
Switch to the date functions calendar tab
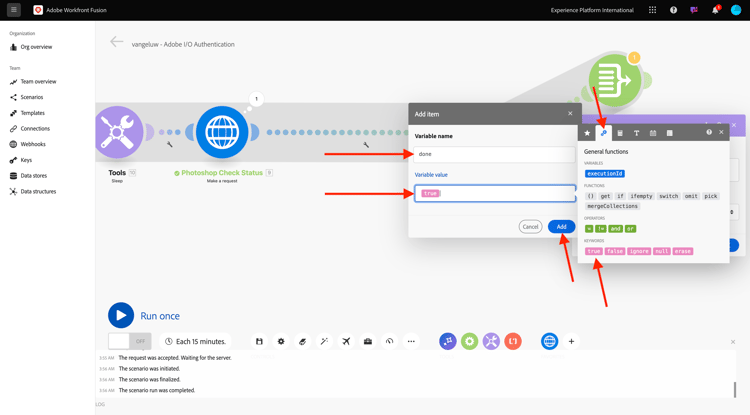653,133
